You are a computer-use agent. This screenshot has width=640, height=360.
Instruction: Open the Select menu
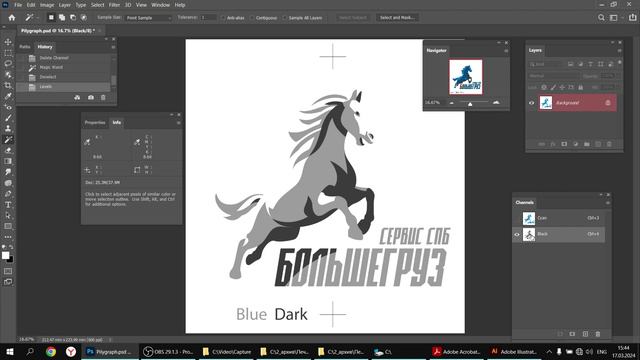(x=98, y=5)
